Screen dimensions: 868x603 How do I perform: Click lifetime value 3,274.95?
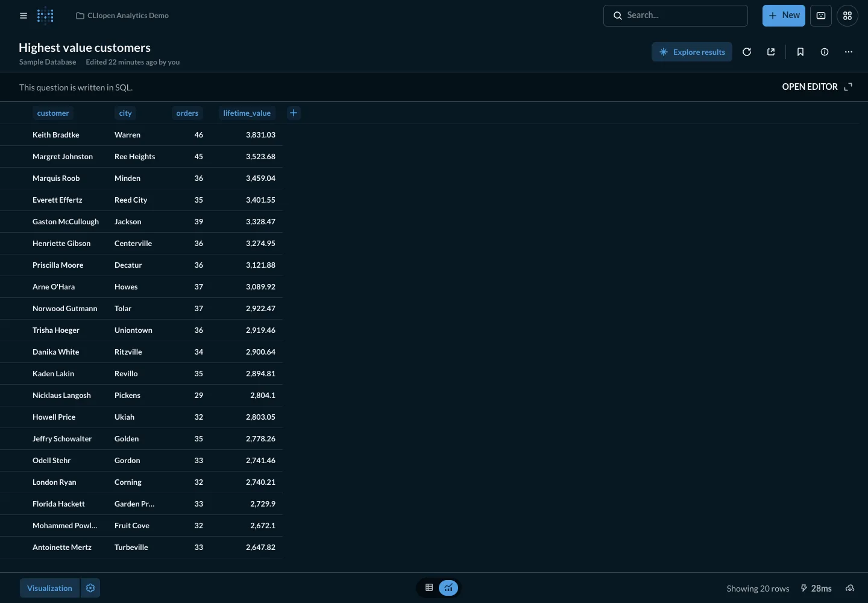[260, 244]
